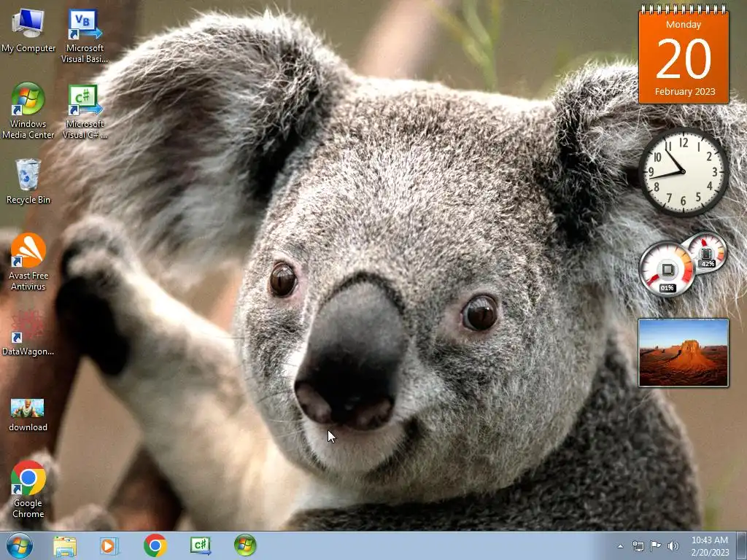Click the memory usage gauge showing 42%
This screenshot has width=747, height=560.
tap(708, 253)
